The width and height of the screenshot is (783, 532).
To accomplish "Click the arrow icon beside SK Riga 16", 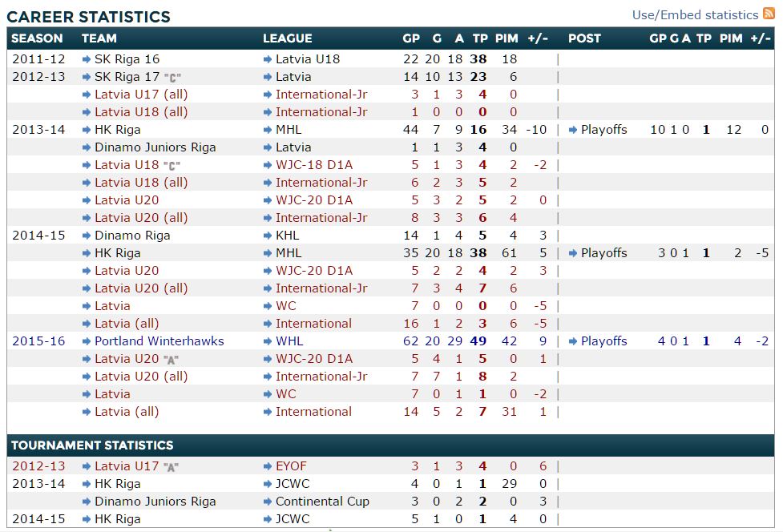I will (87, 59).
